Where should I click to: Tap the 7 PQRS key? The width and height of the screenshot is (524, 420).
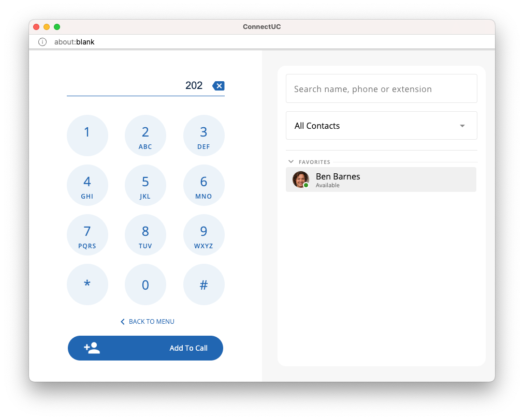click(87, 235)
